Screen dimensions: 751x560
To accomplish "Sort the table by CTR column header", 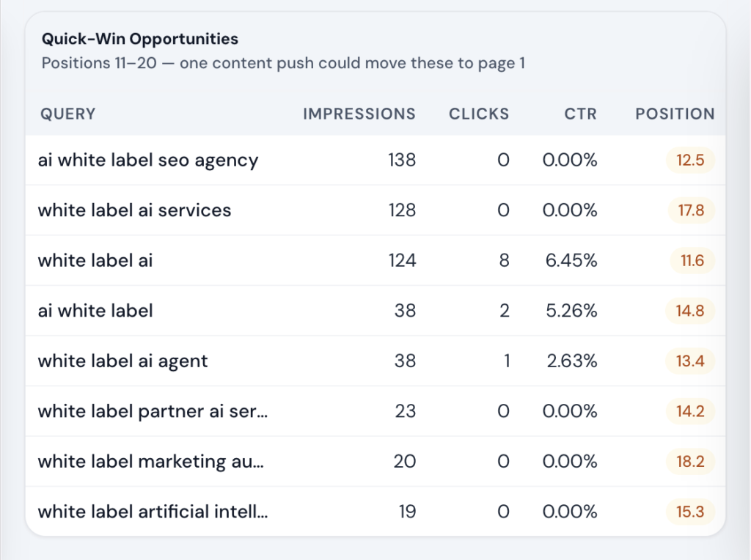I will (x=580, y=114).
